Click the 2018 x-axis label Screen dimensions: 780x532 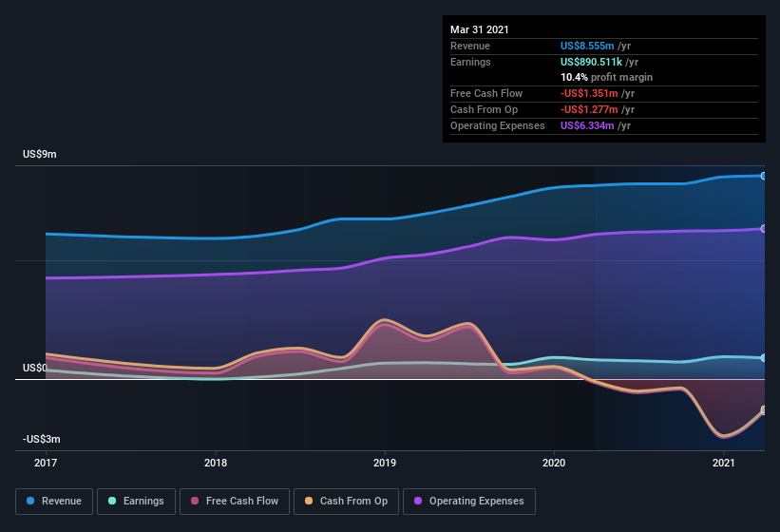point(216,464)
